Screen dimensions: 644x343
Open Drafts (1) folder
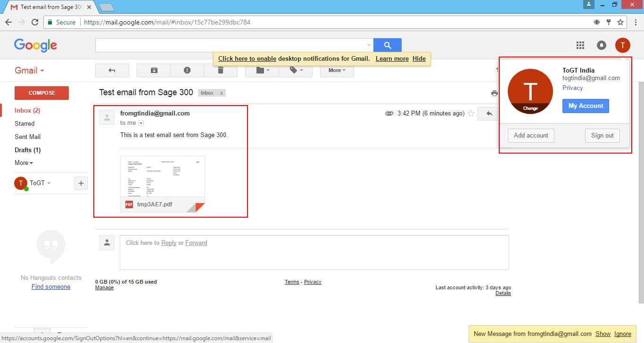click(27, 150)
